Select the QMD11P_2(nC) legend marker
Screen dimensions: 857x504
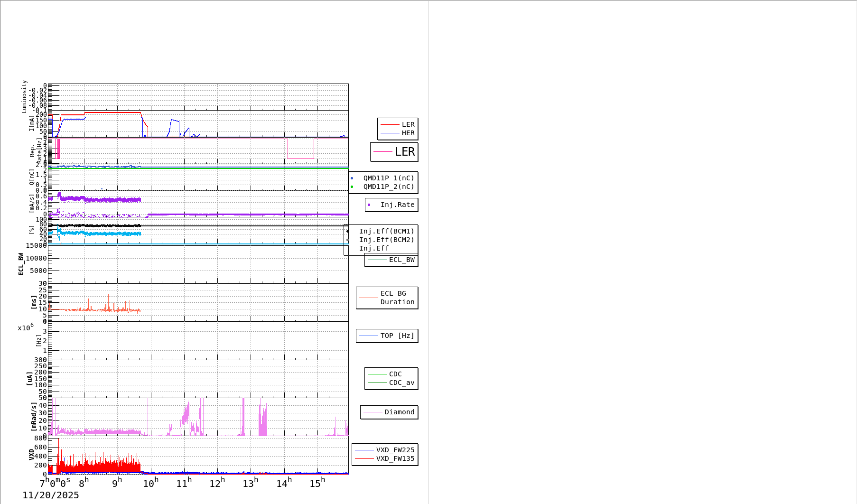tap(352, 187)
